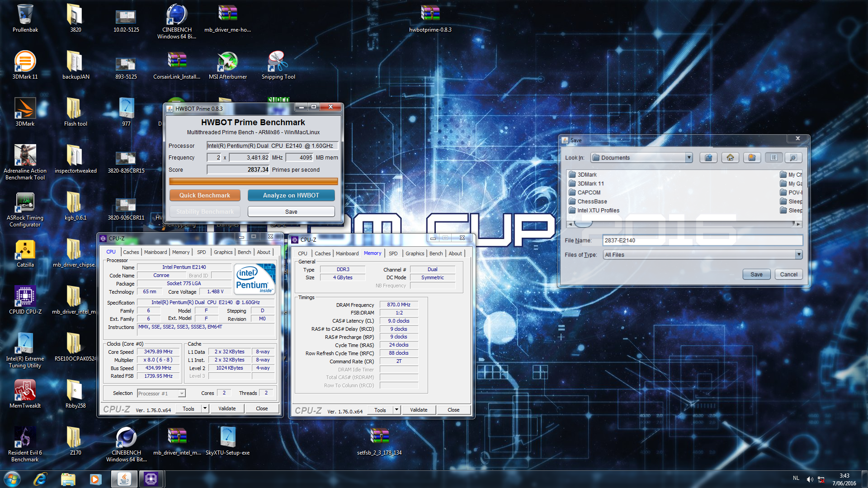Screen dimensions: 868x488
Task: Click the Processor name field in HWBOT Prime
Action: coord(272,145)
